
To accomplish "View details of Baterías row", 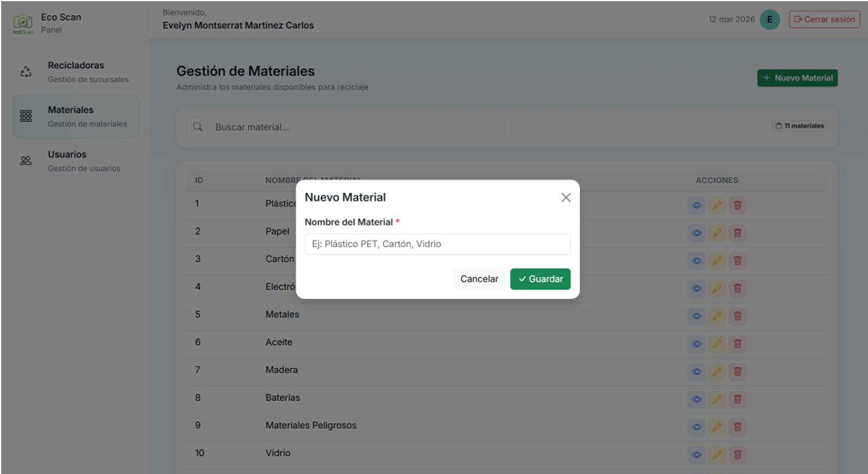I will [697, 399].
